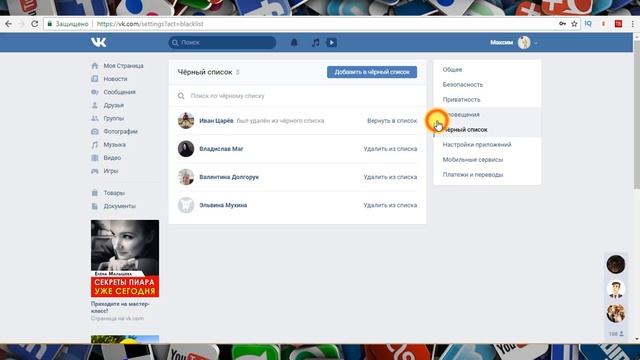Click the browser back arrow
The image size is (640, 360).
click(x=8, y=24)
